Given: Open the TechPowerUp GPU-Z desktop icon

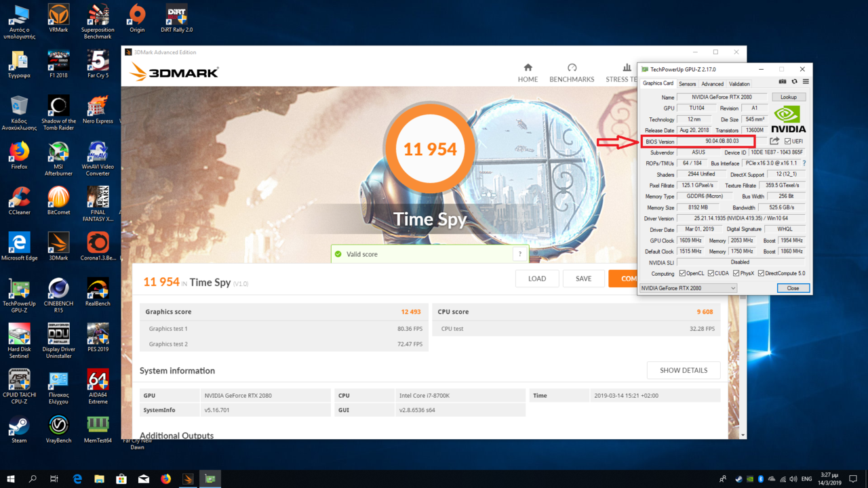Looking at the screenshot, I should tap(19, 295).
